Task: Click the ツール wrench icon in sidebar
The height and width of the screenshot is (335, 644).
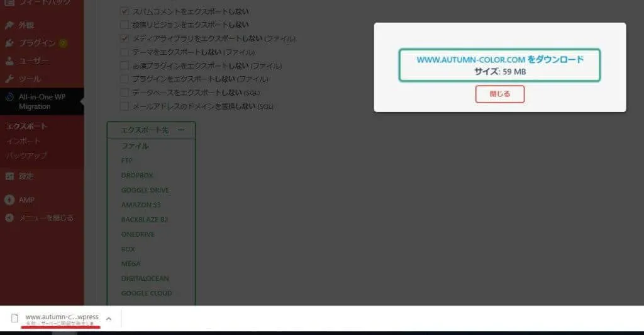Action: [9, 79]
